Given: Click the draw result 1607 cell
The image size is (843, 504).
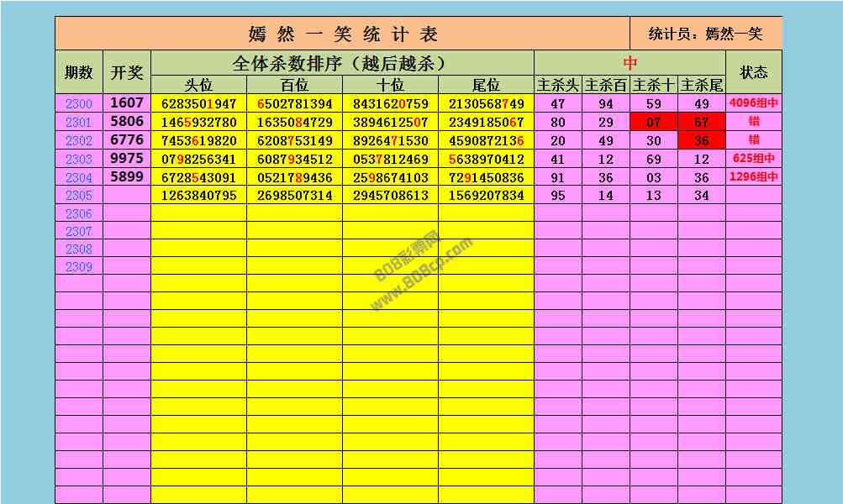Looking at the screenshot, I should [127, 103].
